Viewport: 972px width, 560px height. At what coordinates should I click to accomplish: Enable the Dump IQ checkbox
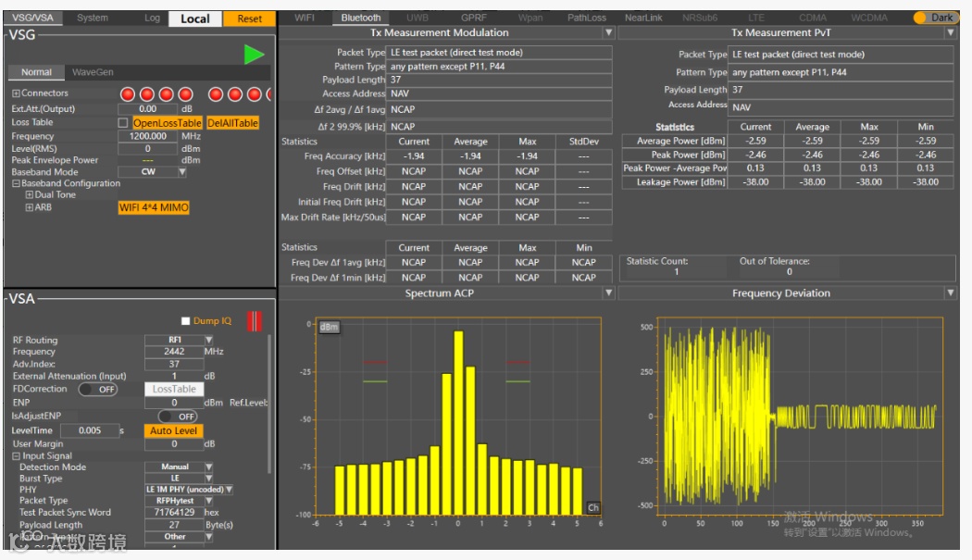185,321
